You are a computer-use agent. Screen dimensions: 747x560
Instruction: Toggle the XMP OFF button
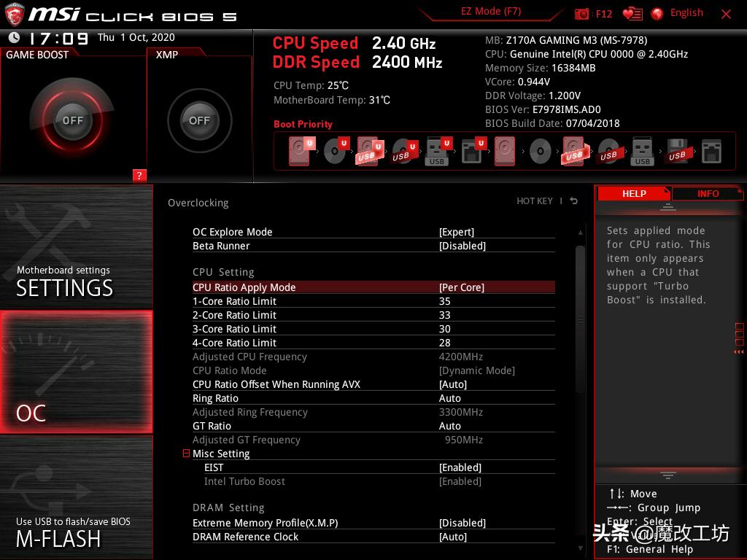click(198, 121)
